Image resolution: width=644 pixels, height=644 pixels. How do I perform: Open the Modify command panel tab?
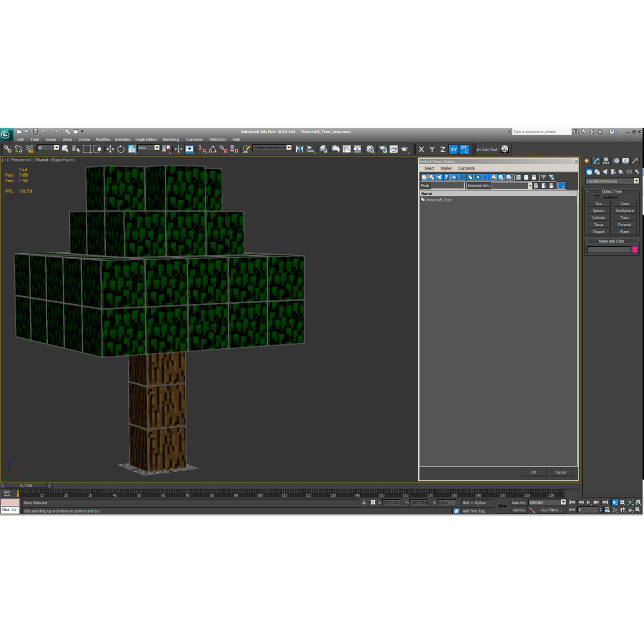tap(596, 160)
